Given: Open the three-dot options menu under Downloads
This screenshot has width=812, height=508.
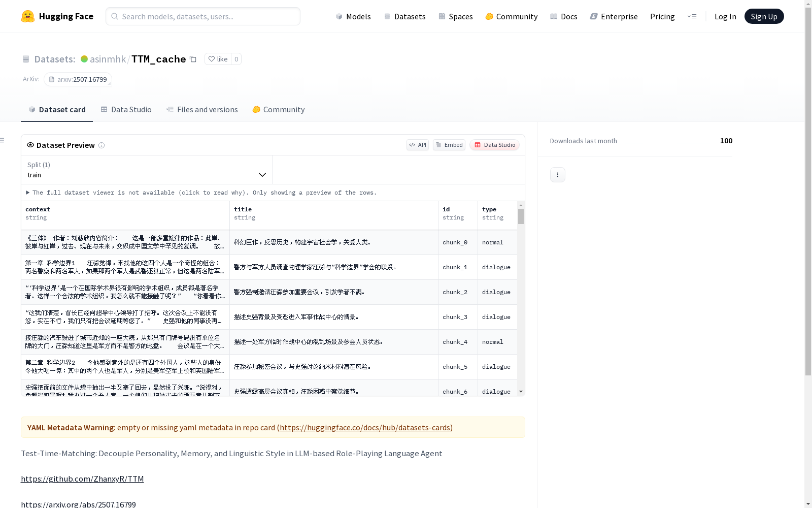Looking at the screenshot, I should (558, 175).
